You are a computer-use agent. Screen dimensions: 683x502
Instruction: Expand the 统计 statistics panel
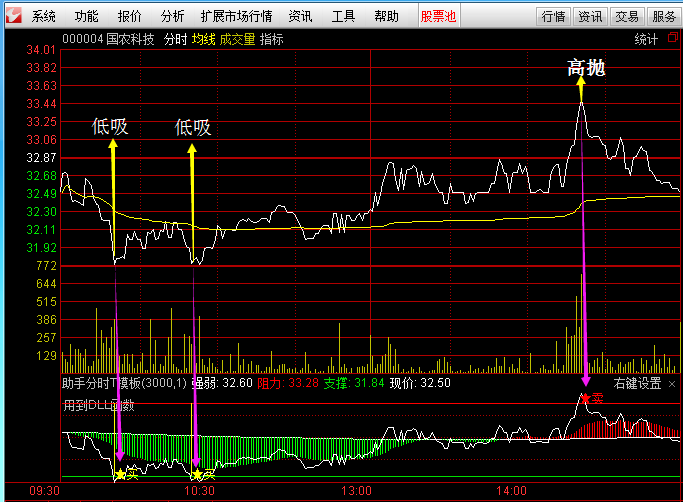pyautogui.click(x=646, y=39)
